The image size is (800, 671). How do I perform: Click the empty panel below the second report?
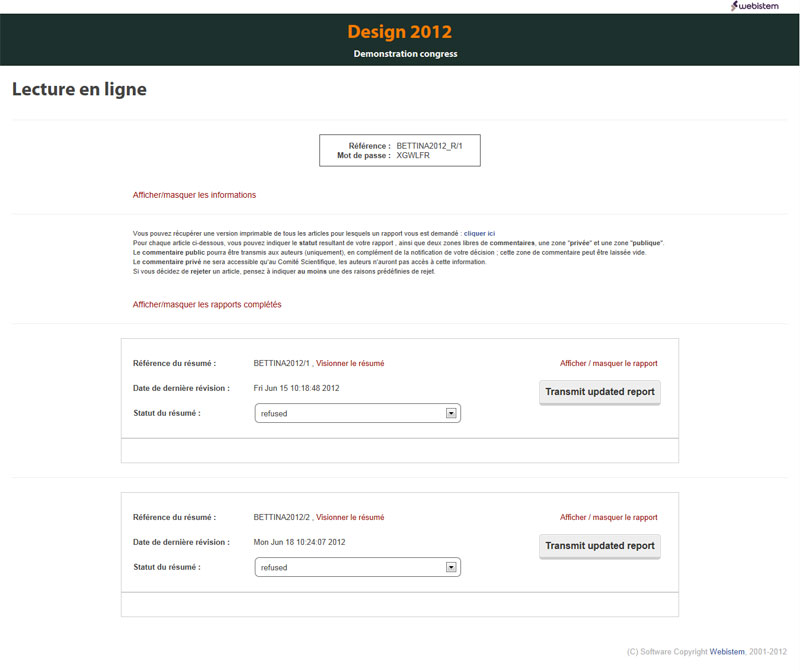coord(400,605)
